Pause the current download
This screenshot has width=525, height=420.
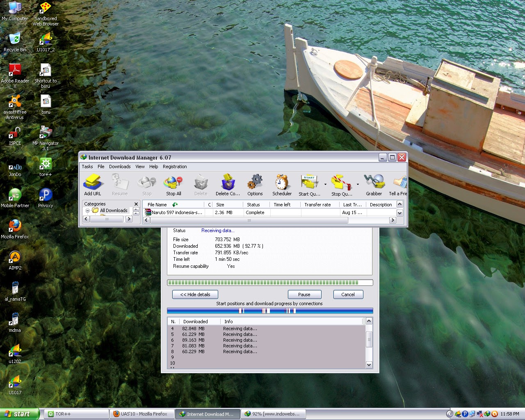pyautogui.click(x=304, y=294)
